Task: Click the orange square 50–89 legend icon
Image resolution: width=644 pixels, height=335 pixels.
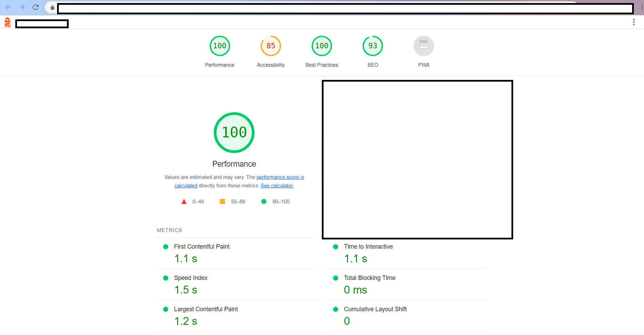Action: click(222, 202)
